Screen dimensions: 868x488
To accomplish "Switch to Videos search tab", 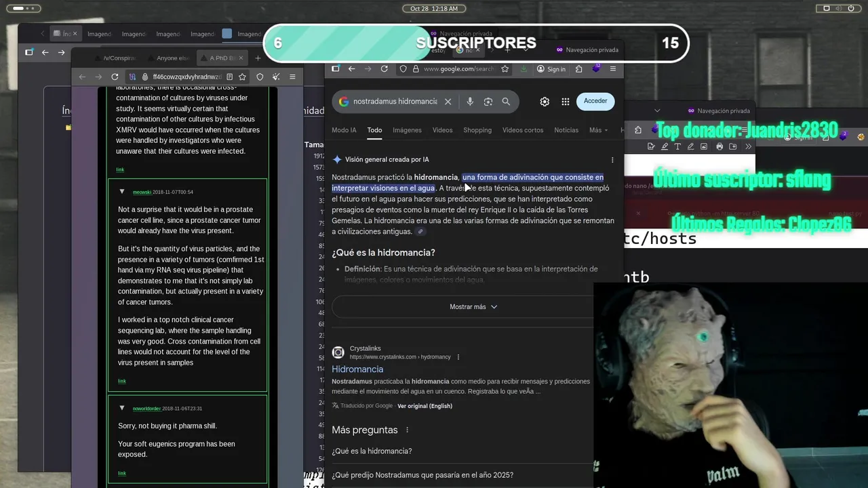I will pyautogui.click(x=442, y=130).
